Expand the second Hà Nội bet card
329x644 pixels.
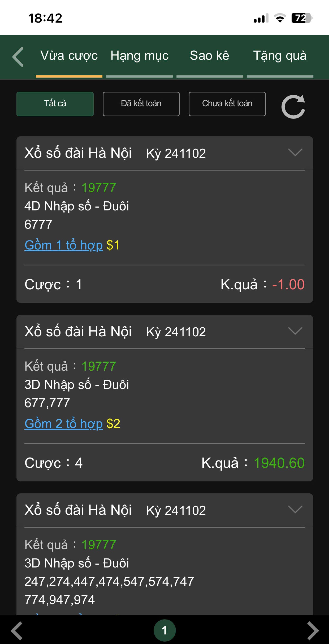295,331
